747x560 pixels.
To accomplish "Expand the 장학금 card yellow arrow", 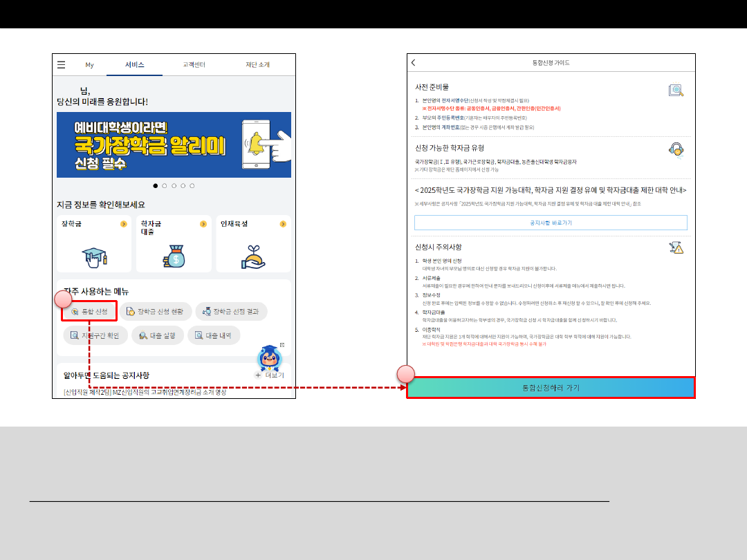I will point(123,224).
